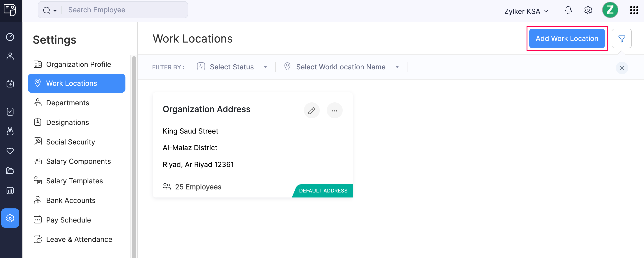The width and height of the screenshot is (644, 258).
Task: Switch to the Departments settings section
Action: pos(67,103)
